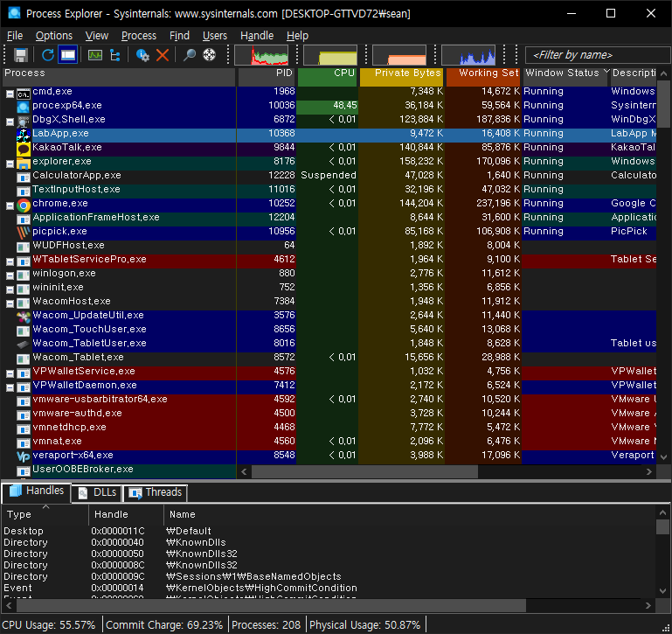Collapse the explorer.exe tree node
Image resolution: width=672 pixels, height=634 pixels.
click(10, 164)
